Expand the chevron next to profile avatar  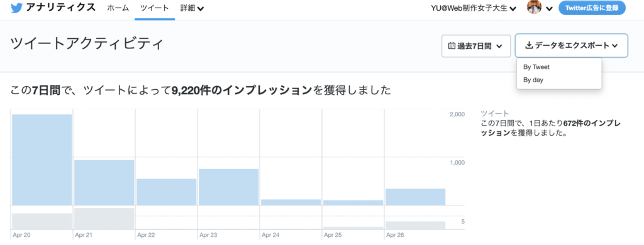coord(549,9)
